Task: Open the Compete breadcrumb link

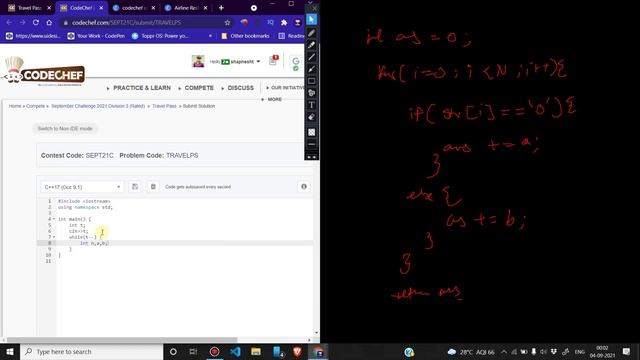Action: click(36, 106)
